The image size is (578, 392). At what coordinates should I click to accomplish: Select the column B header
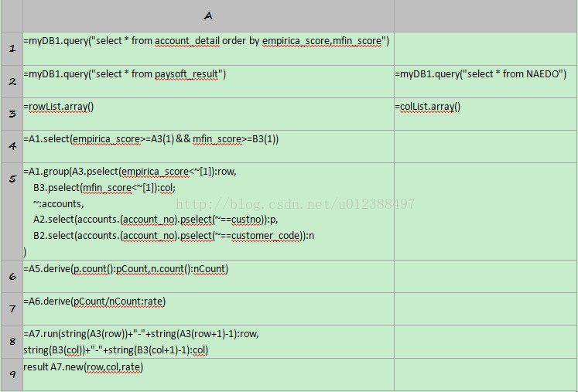[485, 15]
